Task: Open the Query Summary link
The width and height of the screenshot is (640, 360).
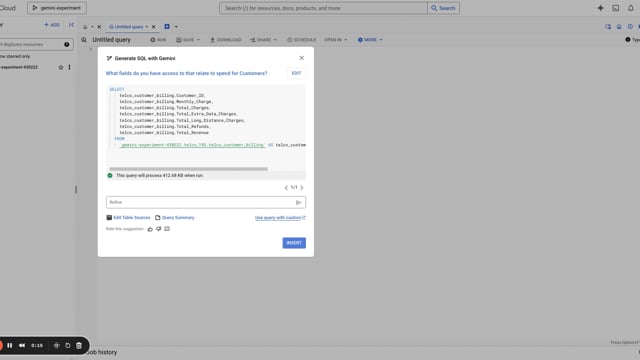Action: point(175,218)
